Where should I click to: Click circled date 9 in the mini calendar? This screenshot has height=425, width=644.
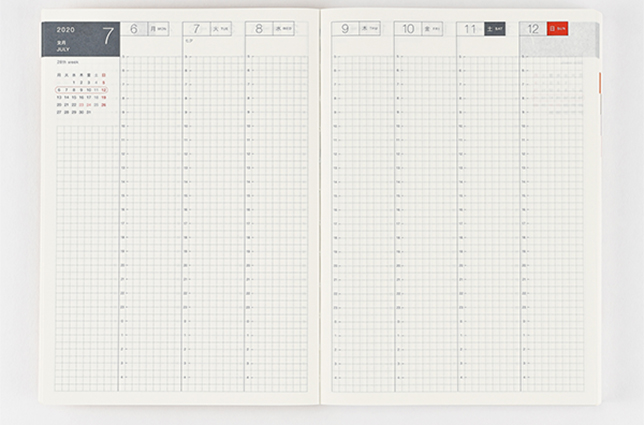[x=81, y=90]
